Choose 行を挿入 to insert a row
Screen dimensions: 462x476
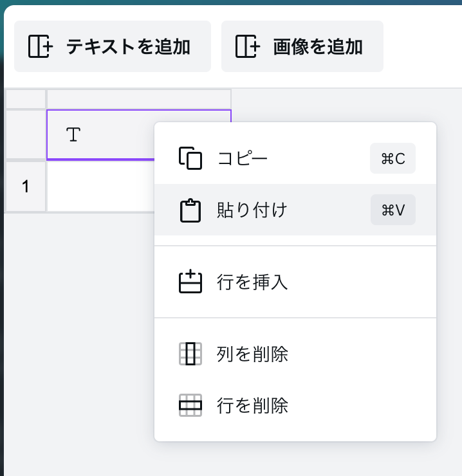pos(252,282)
